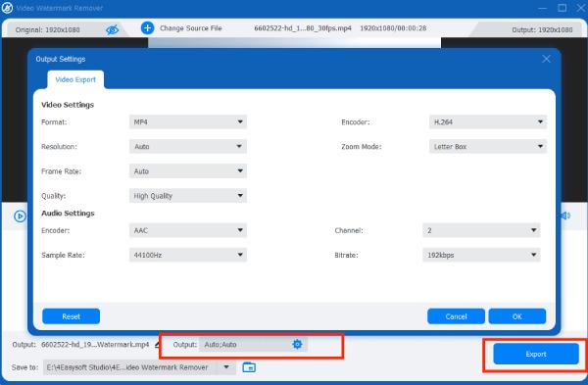Viewport: 588px width, 385px height.
Task: Open the Frame Rate dropdown
Action: (188, 171)
